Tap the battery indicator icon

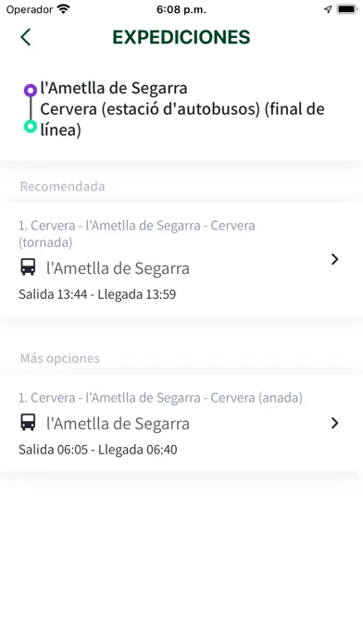pyautogui.click(x=347, y=9)
